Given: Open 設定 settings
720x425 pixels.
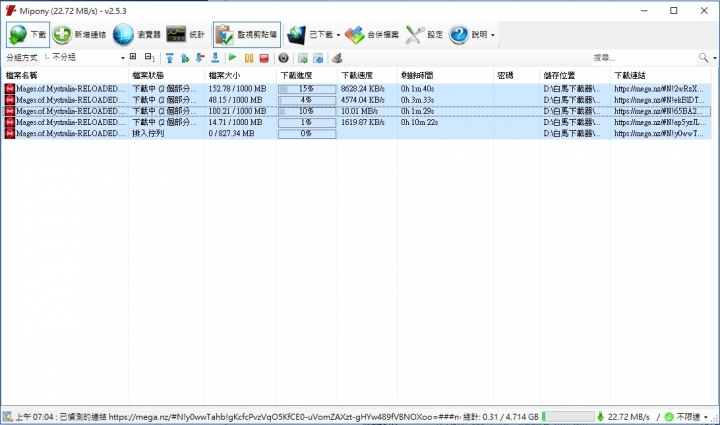Looking at the screenshot, I should (x=424, y=34).
